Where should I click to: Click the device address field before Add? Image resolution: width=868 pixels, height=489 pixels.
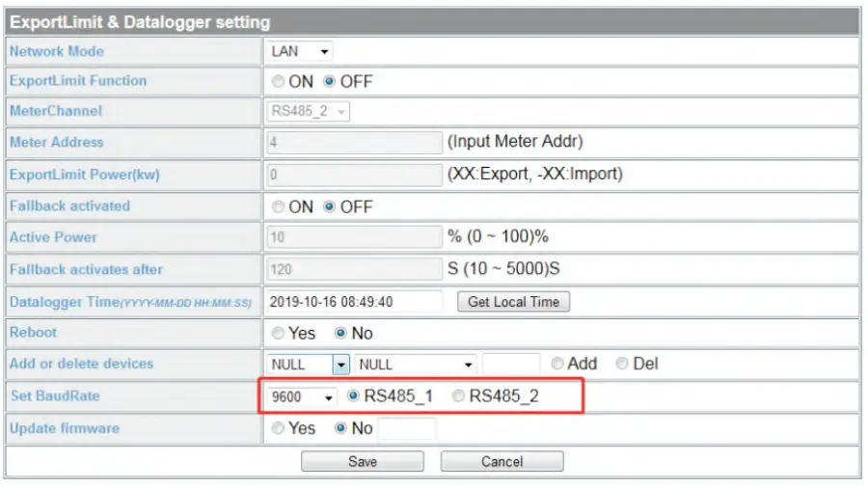point(511,364)
